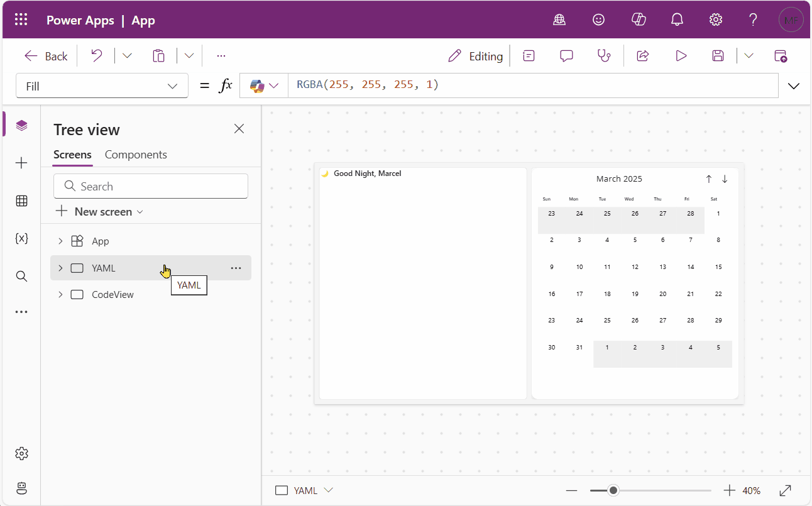Expand the YAML screen in Tree view
Viewport: 812px width, 506px height.
(x=60, y=267)
